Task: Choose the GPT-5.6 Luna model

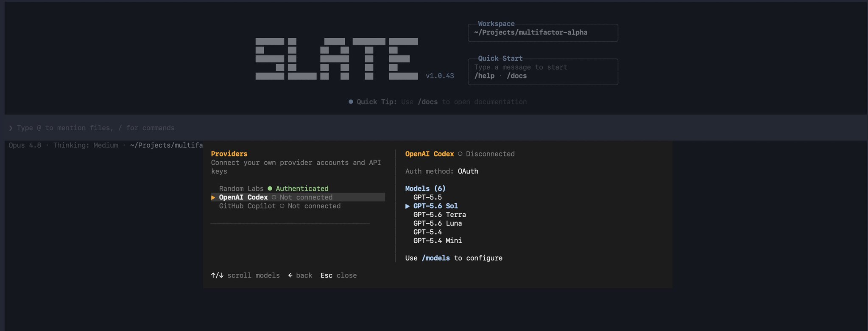Action: coord(438,223)
